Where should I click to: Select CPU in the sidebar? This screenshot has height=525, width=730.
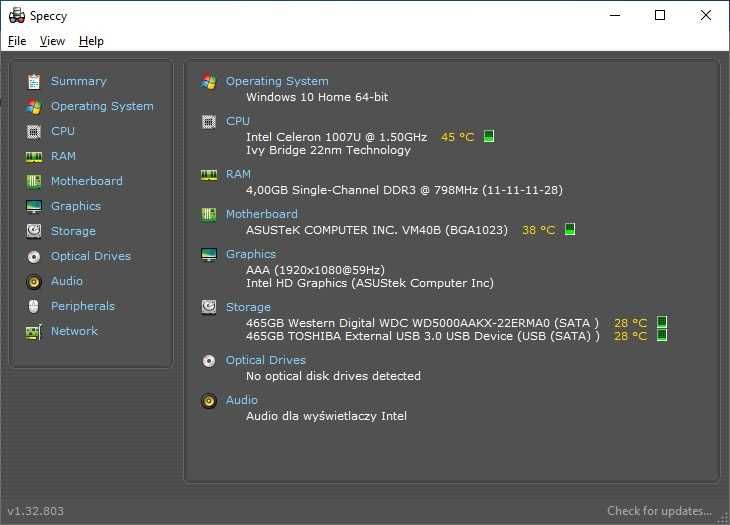point(63,131)
